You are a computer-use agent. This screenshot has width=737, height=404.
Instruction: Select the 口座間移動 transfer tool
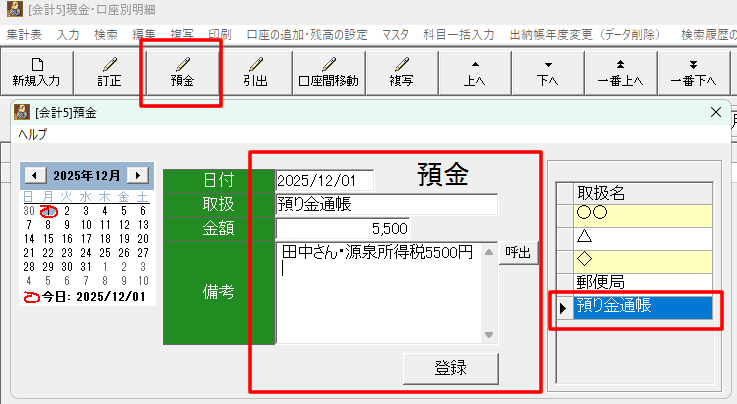328,71
